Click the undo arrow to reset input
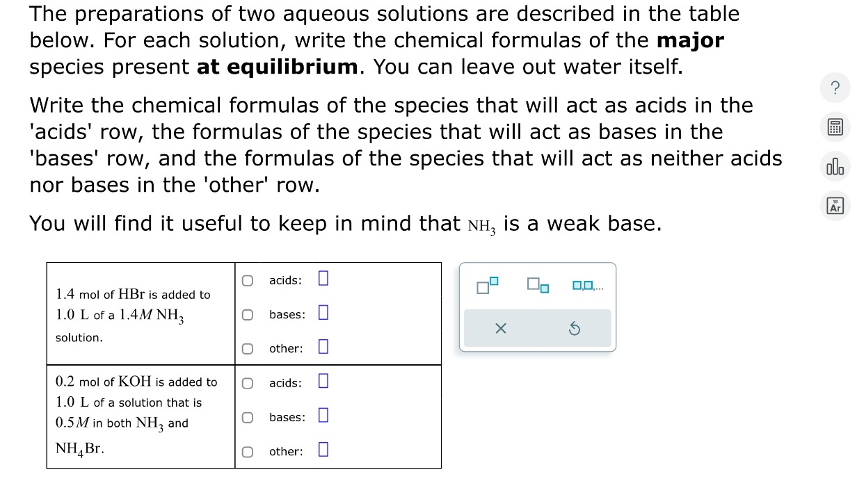The width and height of the screenshot is (857, 504). pyautogui.click(x=574, y=328)
